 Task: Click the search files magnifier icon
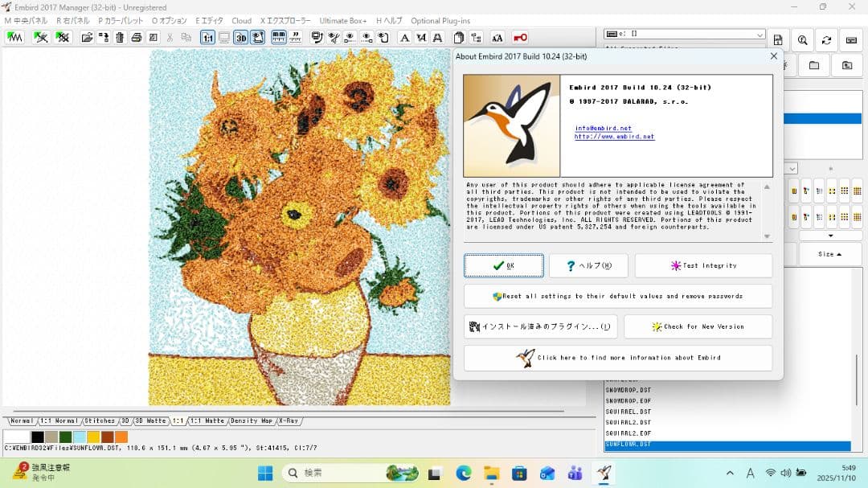coord(802,40)
